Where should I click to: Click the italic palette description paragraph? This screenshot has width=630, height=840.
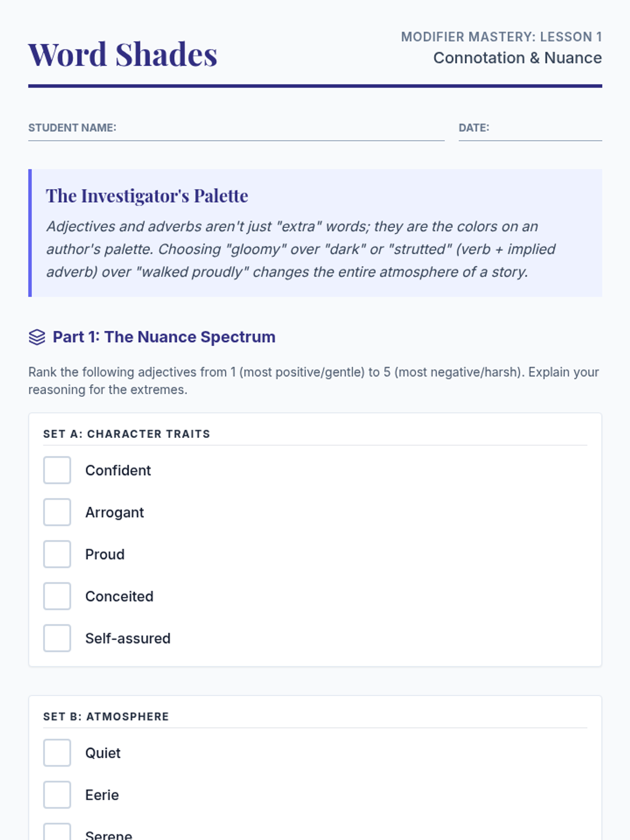[x=300, y=249]
